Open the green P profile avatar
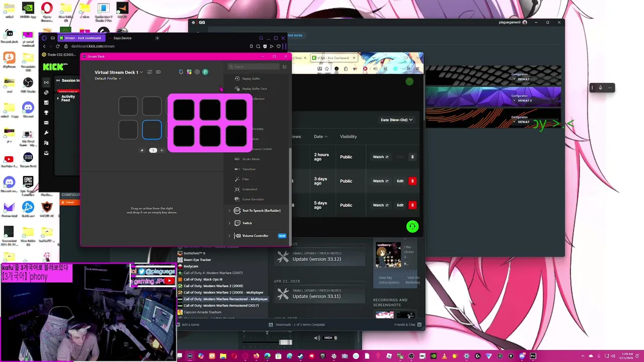The image size is (644, 362). [x=205, y=72]
